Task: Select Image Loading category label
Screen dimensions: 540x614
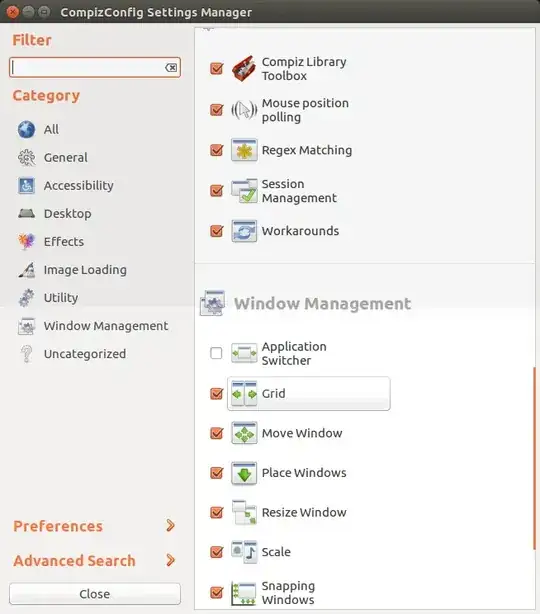Action: pyautogui.click(x=85, y=270)
